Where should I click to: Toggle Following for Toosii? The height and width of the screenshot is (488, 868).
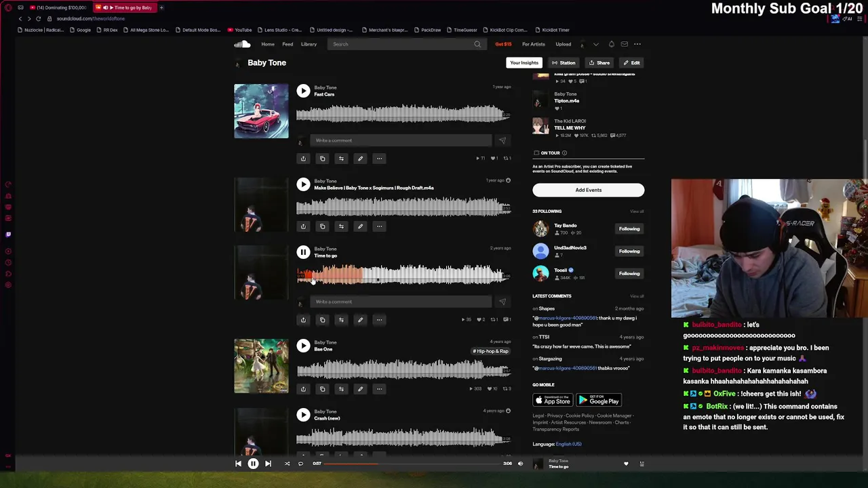pos(629,273)
